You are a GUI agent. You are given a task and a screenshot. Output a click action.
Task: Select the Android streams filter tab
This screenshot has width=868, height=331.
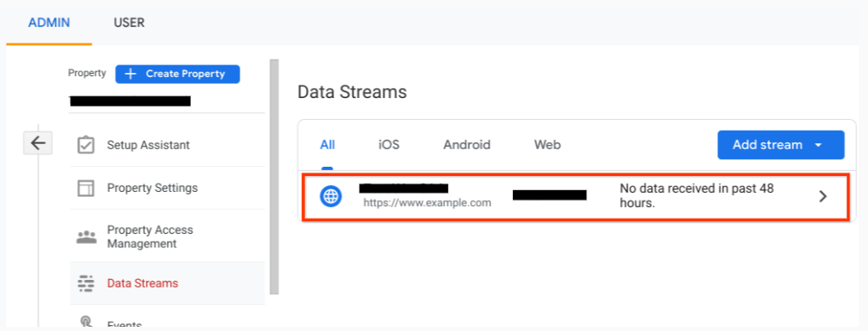point(467,145)
